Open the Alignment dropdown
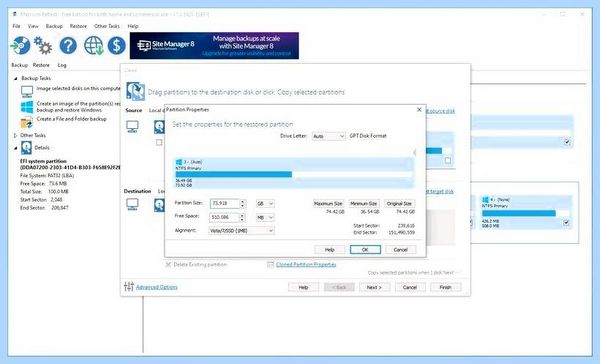Image resolution: width=600 pixels, height=364 pixels. point(241,231)
